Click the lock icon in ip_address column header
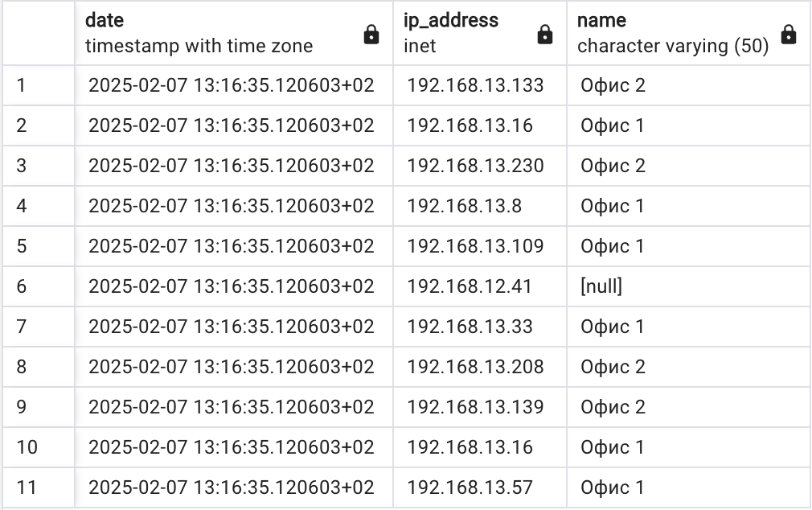The width and height of the screenshot is (812, 510). coord(545,35)
